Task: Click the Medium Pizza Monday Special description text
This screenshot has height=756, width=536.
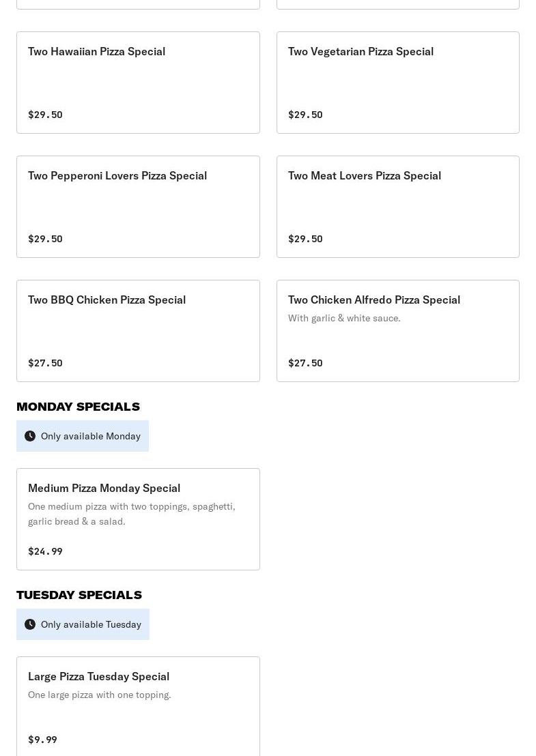Action: pos(131,514)
